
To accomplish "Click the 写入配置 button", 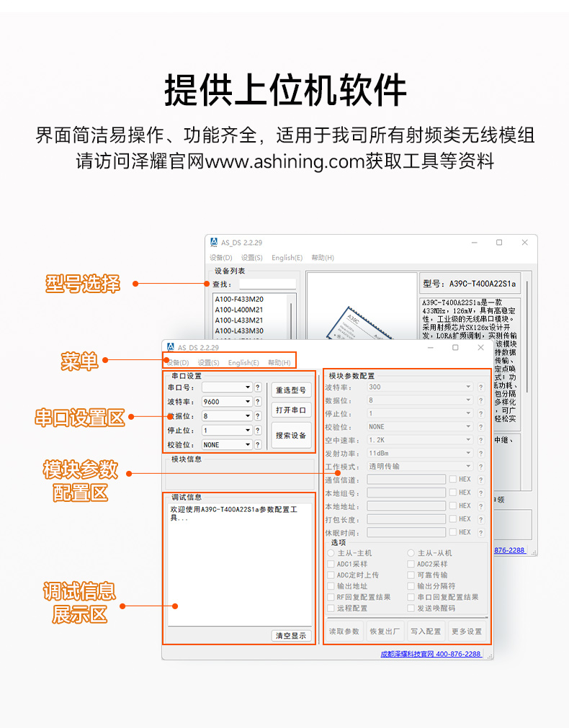I will point(426,632).
